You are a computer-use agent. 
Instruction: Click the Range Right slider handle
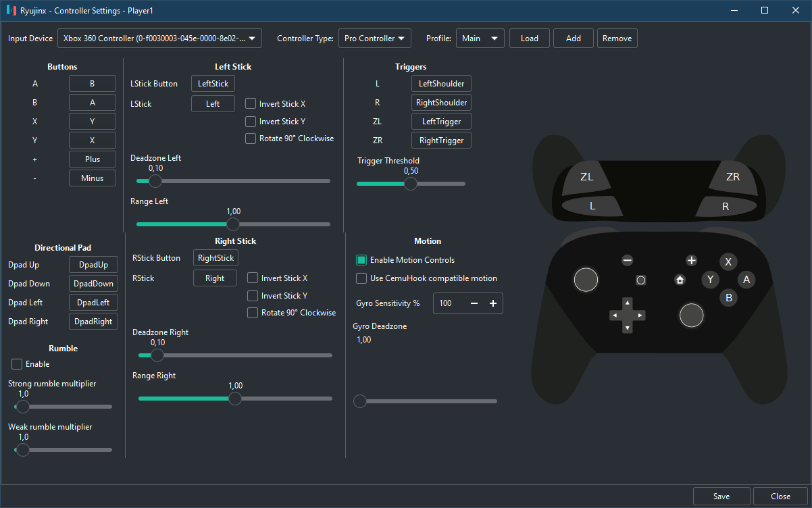(235, 399)
